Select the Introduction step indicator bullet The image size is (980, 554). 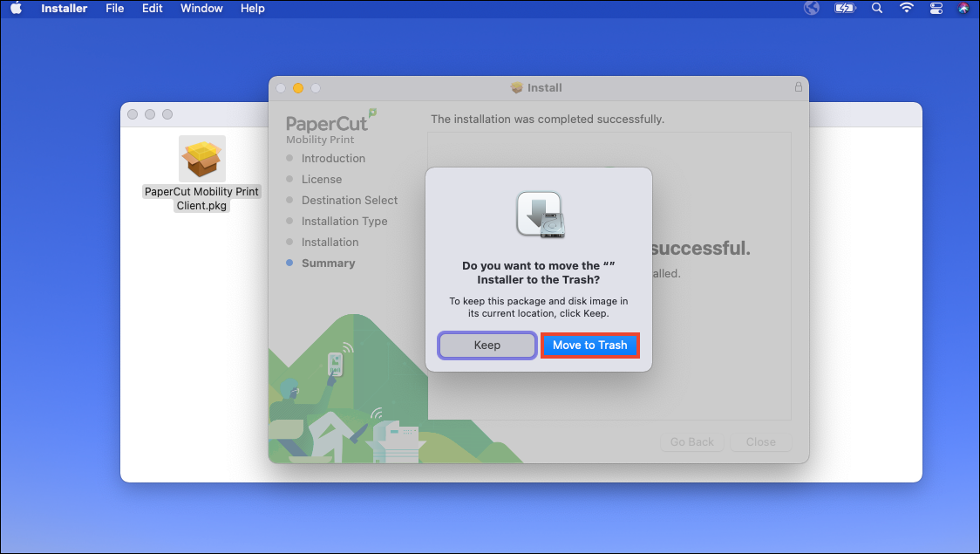pos(290,158)
